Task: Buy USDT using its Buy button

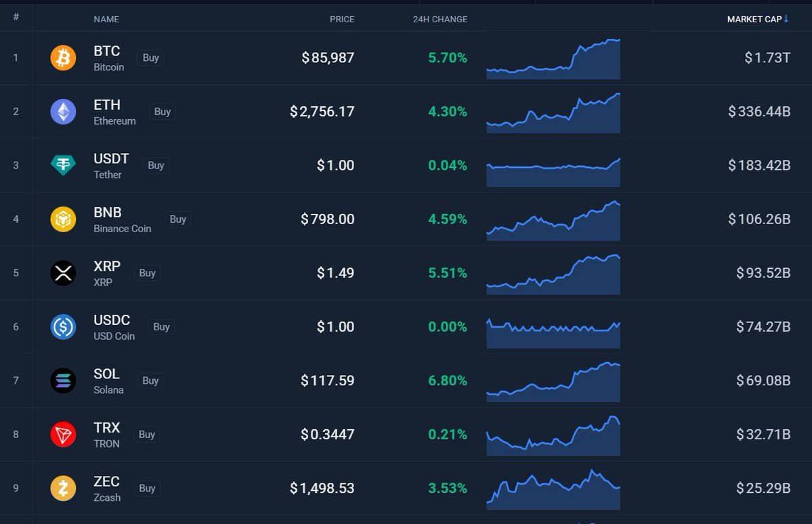Action: [156, 165]
